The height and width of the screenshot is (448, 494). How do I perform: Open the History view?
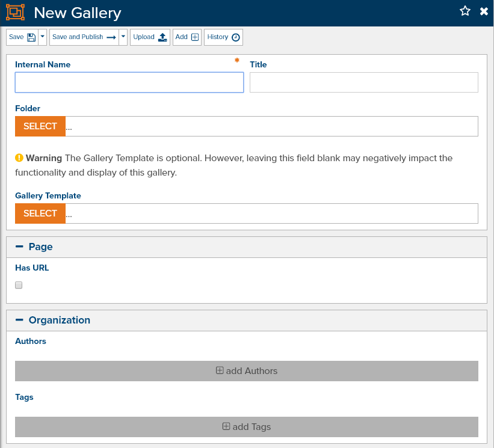click(x=223, y=37)
